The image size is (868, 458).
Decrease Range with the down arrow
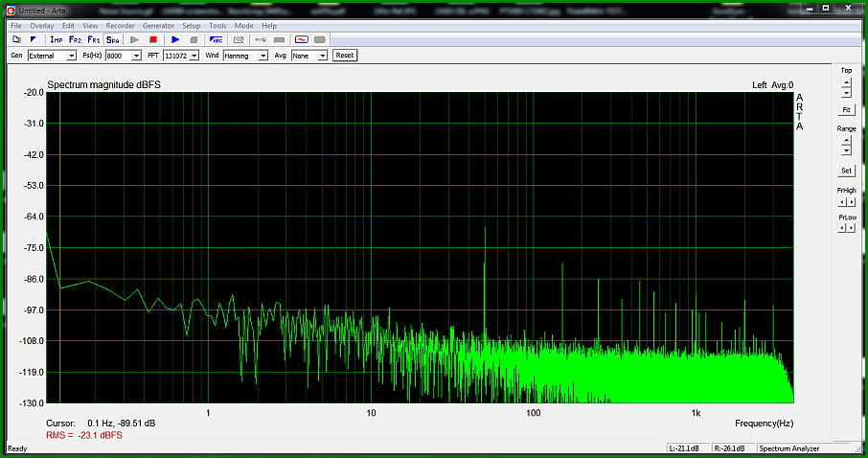coord(846,150)
